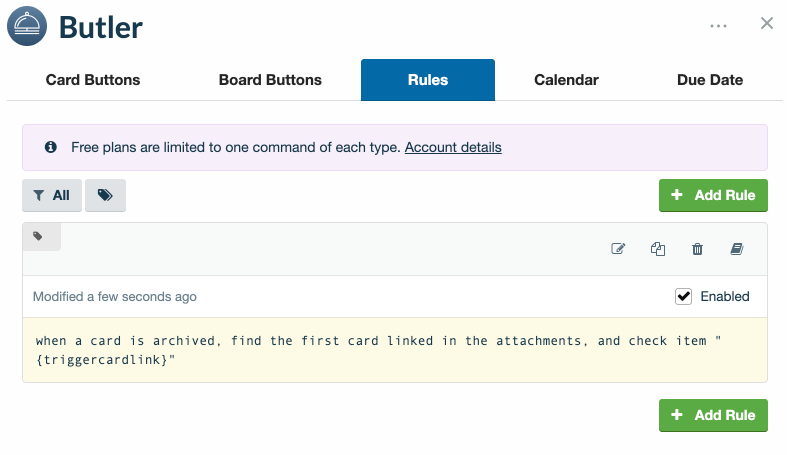Click the top Add Rule button
Screen dimensions: 787x455
[713, 195]
